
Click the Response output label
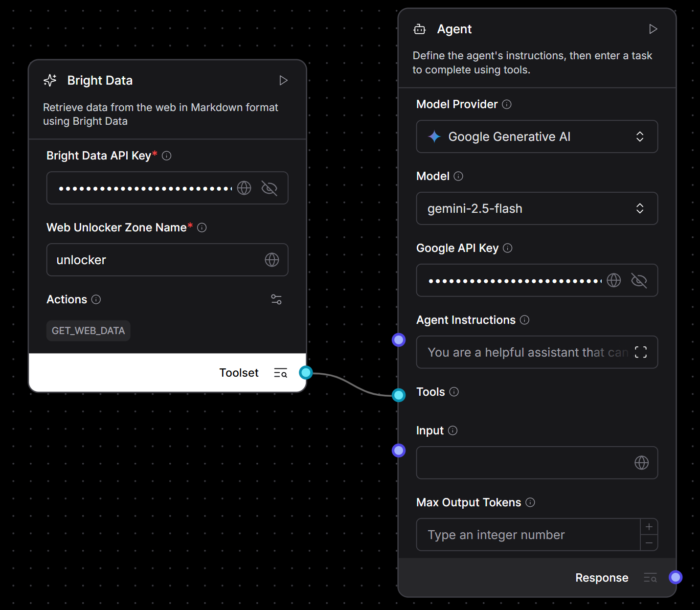[602, 578]
